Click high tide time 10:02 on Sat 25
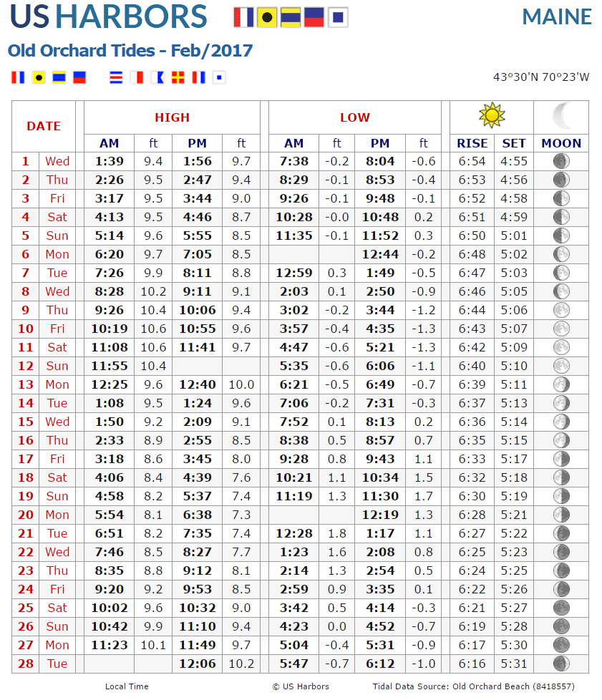The height and width of the screenshot is (700, 602). [x=110, y=608]
